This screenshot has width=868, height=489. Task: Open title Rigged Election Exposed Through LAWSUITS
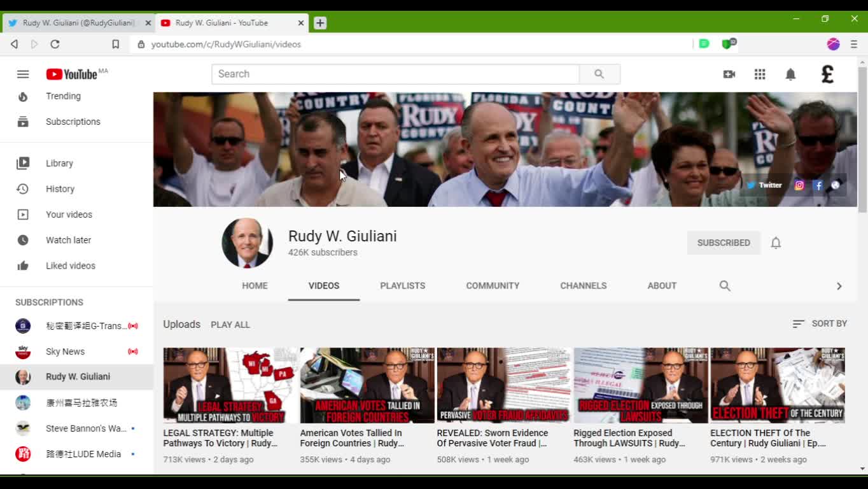[629, 438]
